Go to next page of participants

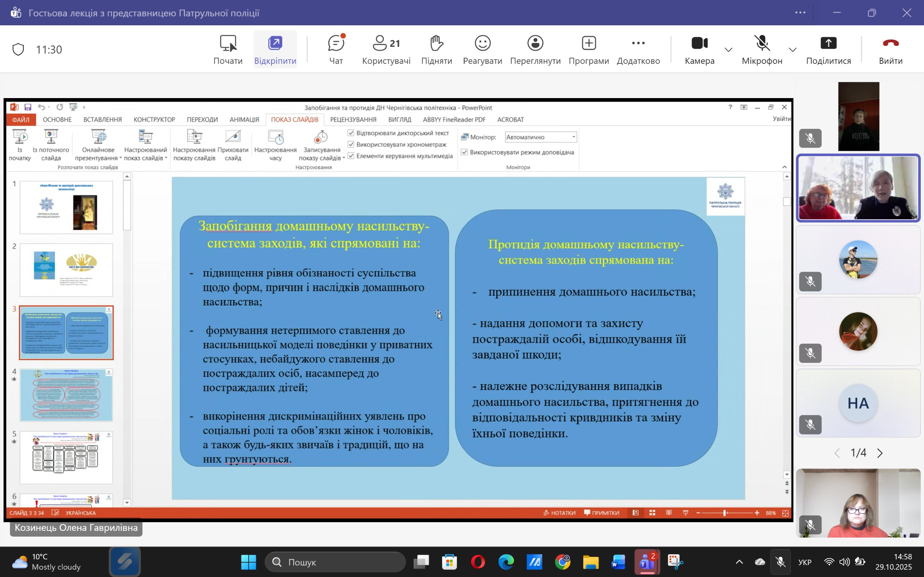click(880, 453)
